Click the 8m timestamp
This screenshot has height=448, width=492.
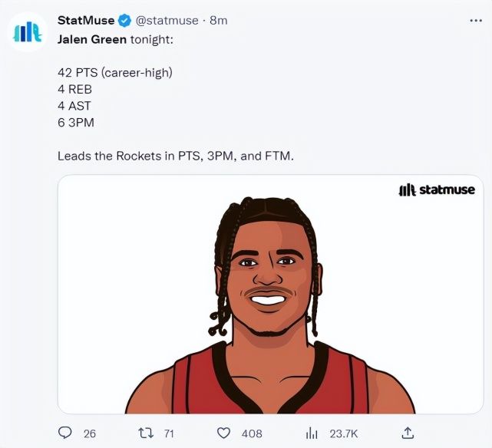pos(219,21)
